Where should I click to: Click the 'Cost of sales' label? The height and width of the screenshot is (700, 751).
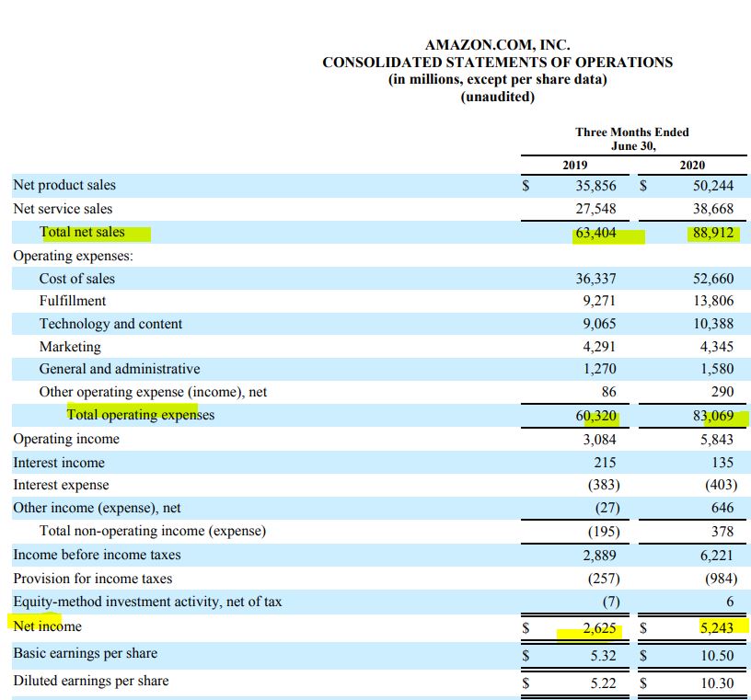click(77, 279)
